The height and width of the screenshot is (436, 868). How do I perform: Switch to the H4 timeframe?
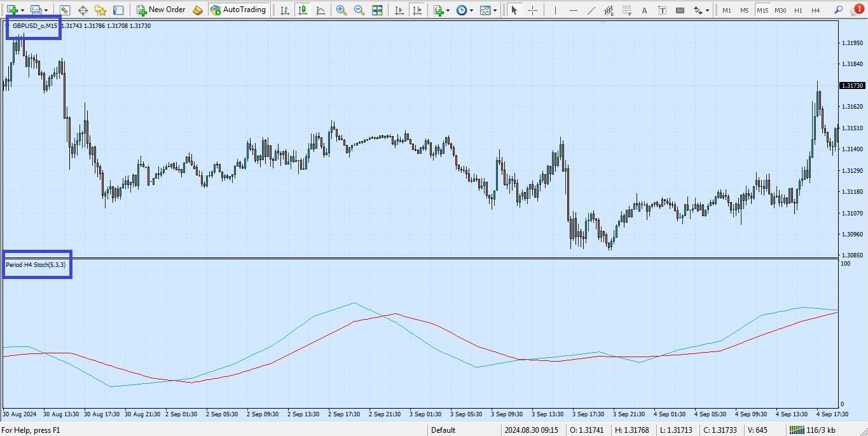816,10
